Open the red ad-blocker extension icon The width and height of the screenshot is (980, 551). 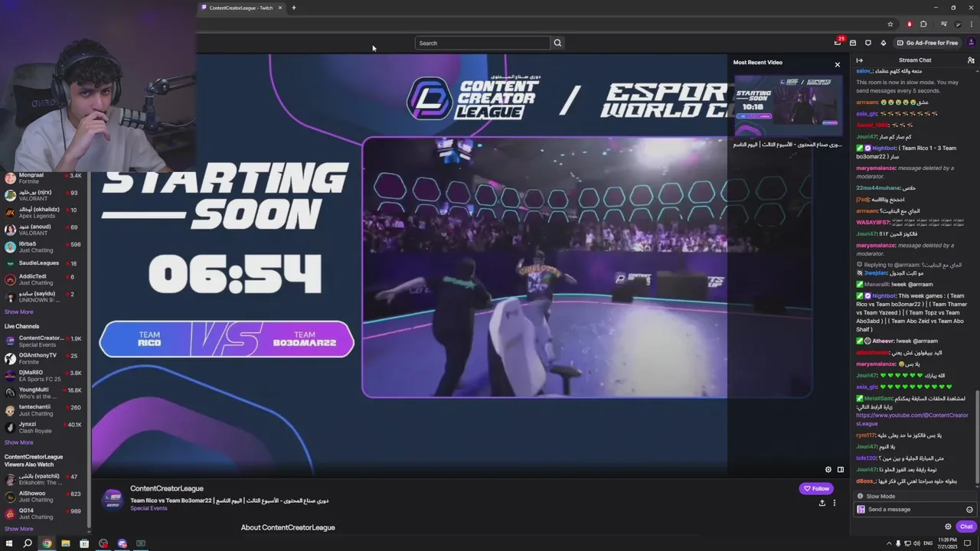910,24
